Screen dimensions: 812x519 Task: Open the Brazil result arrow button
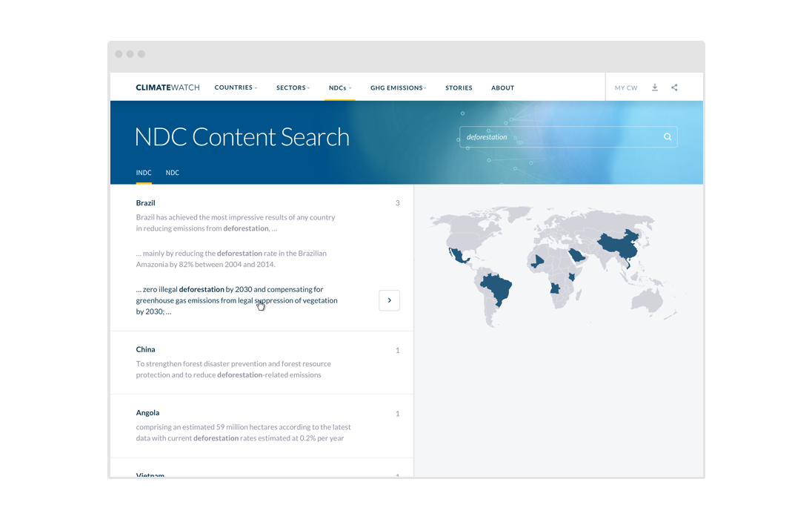coord(389,300)
